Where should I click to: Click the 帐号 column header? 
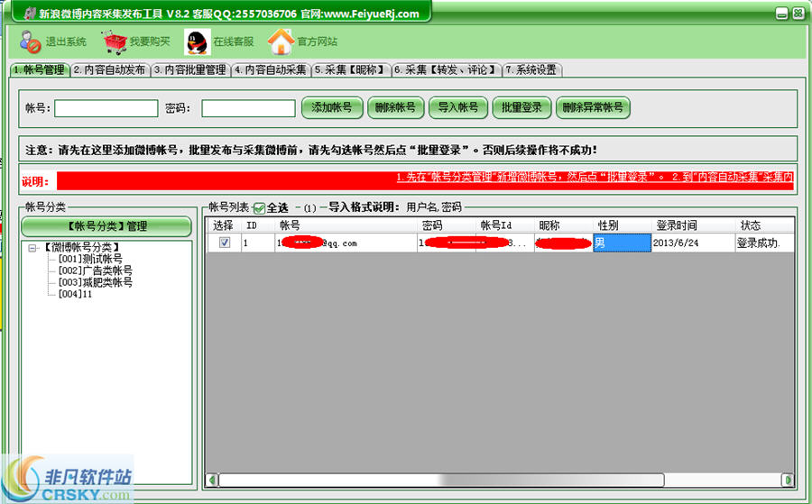[x=346, y=225]
